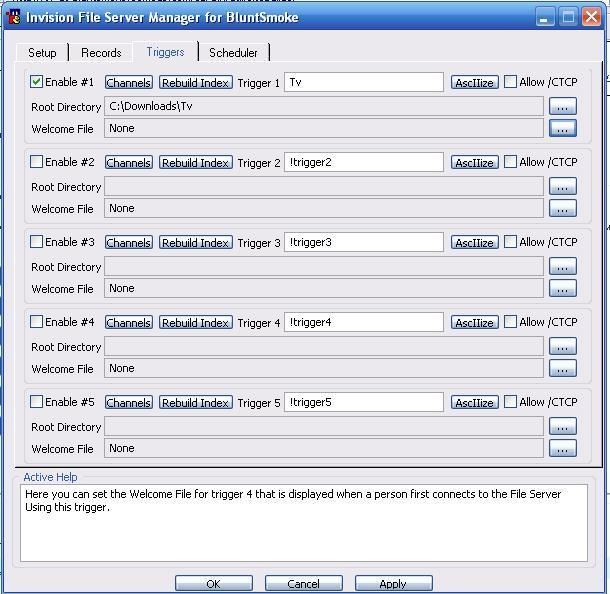Viewport: 610px width, 594px height.
Task: Click the C:\Downloads\Tv root directory field
Action: [x=324, y=106]
